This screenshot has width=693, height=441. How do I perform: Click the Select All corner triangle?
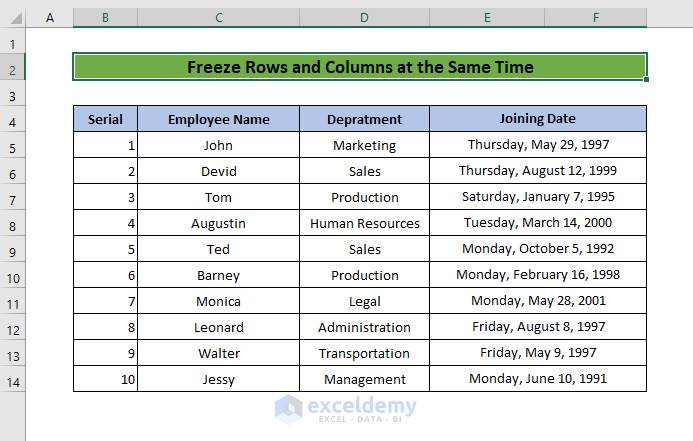click(13, 18)
